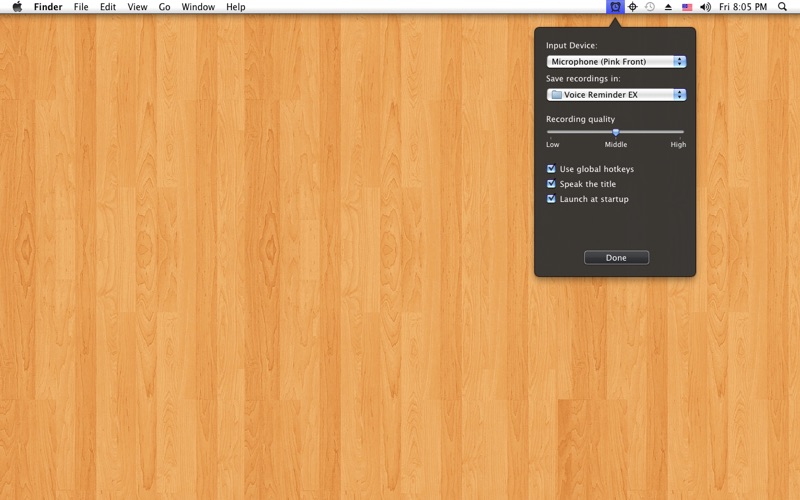This screenshot has height=500, width=800.
Task: Open the Apple menu
Action: pos(17,7)
